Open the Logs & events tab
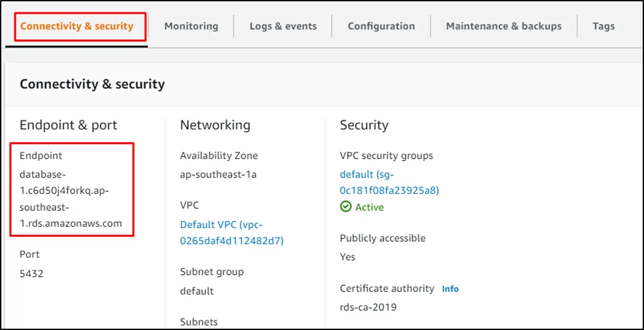 tap(283, 26)
